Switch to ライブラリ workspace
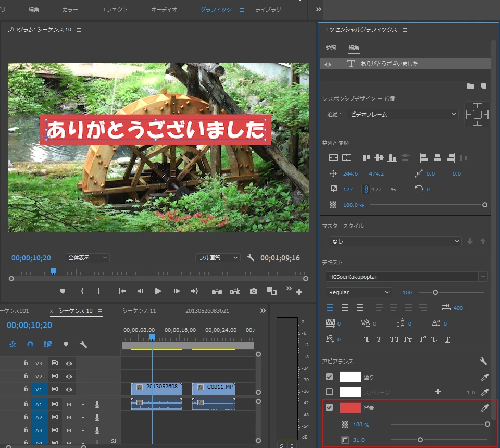 point(268,9)
